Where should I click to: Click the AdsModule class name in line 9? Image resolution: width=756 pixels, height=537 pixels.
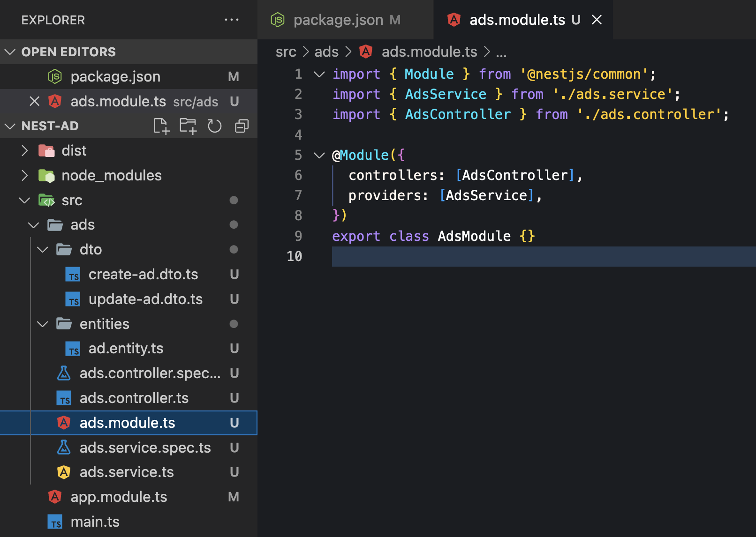(x=474, y=236)
